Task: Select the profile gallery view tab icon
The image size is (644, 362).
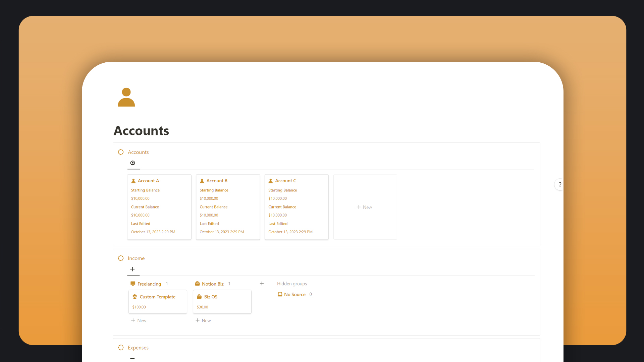Action: coord(133,163)
